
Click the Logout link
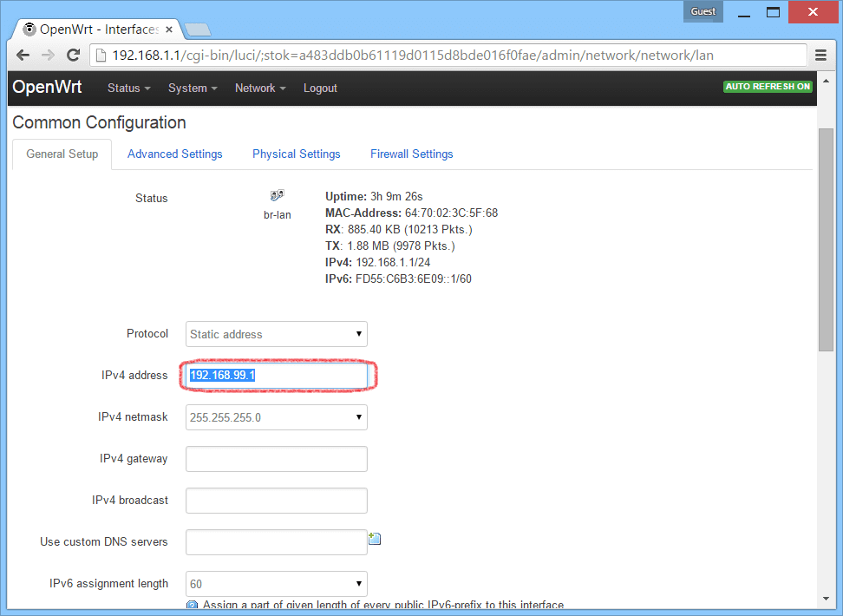click(320, 88)
